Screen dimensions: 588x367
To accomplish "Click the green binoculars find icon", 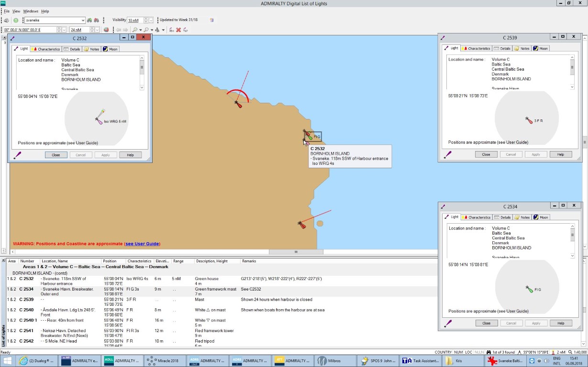I will pyautogui.click(x=89, y=20).
